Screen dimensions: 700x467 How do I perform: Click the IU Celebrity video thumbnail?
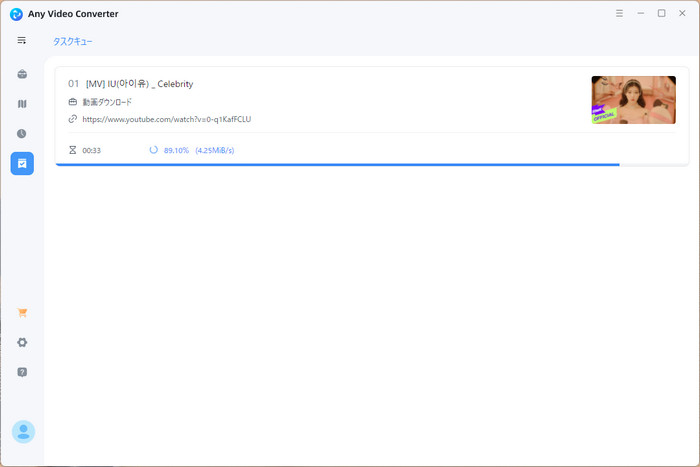coord(633,100)
